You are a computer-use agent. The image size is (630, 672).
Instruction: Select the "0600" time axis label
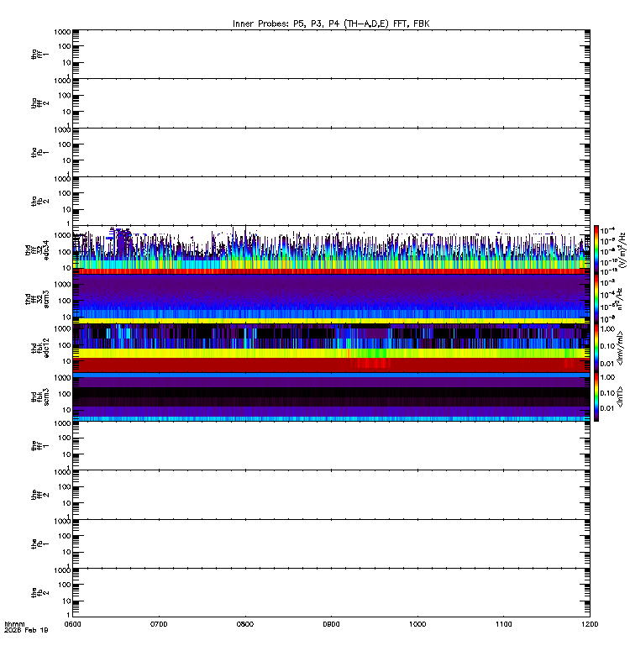click(72, 624)
